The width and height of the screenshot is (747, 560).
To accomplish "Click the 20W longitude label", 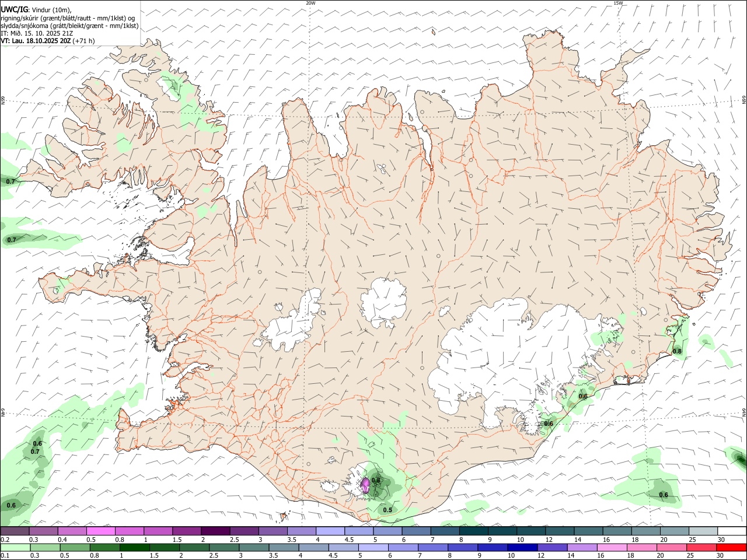I will (x=310, y=3).
